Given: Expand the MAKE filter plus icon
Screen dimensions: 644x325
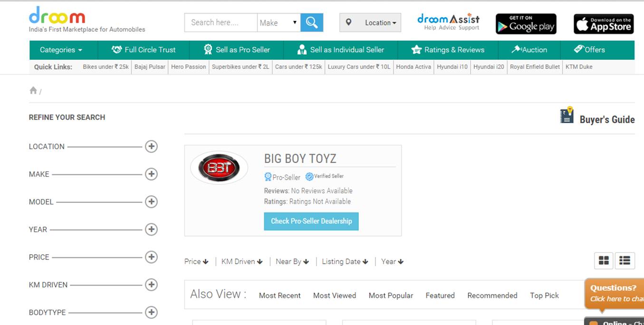Looking at the screenshot, I should (151, 174).
